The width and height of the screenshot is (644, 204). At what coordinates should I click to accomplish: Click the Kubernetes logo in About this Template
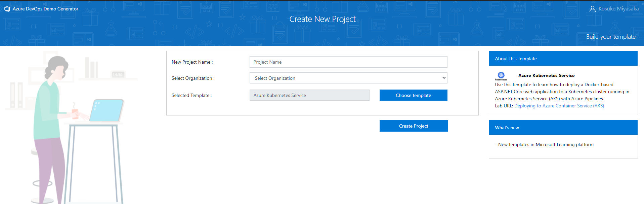501,76
